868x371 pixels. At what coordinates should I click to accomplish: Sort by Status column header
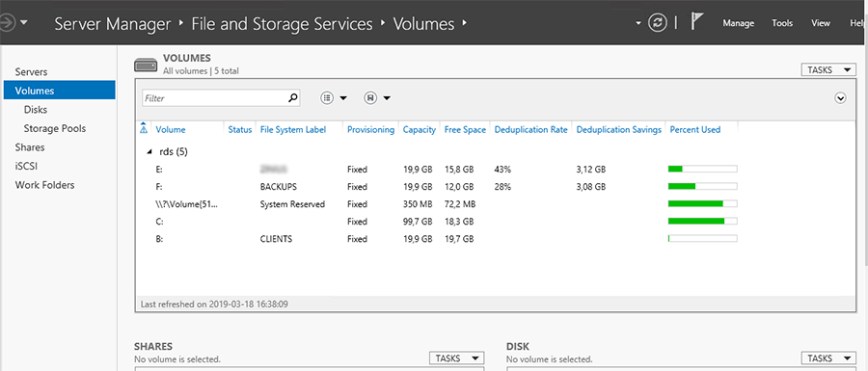pyautogui.click(x=240, y=129)
